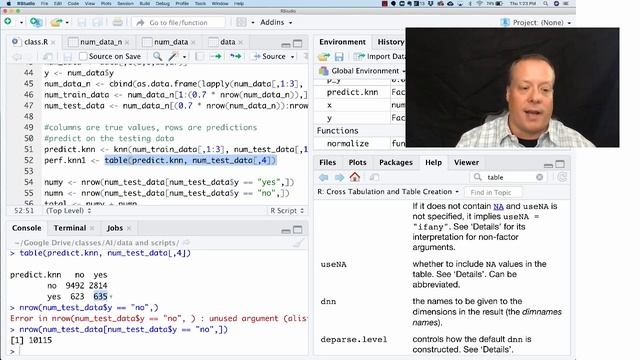Select the History tab
Viewport: 640px width, 360px height.
tap(390, 42)
